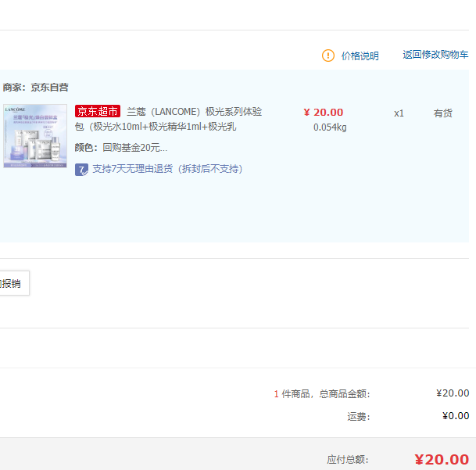476x470 pixels.
Task: Click 颜色：回购基金20元... option text
Action: [x=121, y=148]
